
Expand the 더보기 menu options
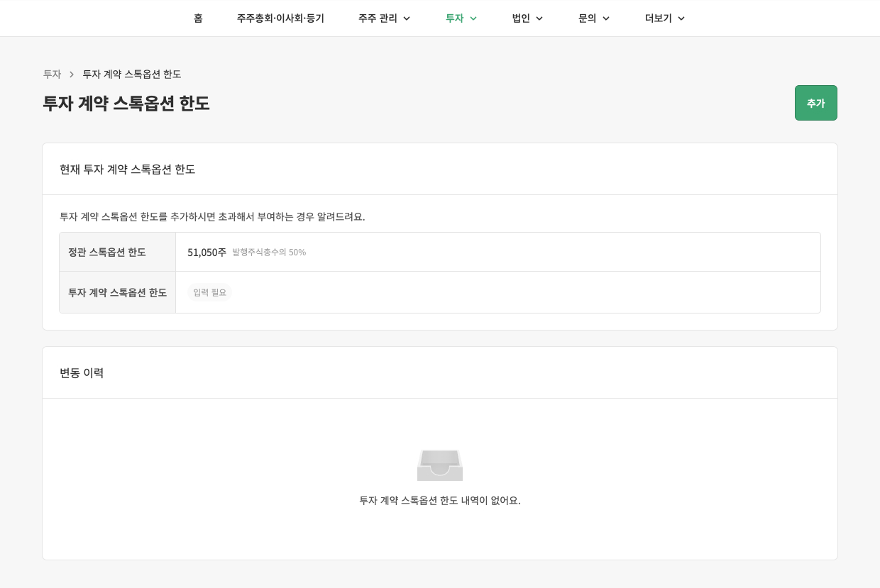[681, 18]
